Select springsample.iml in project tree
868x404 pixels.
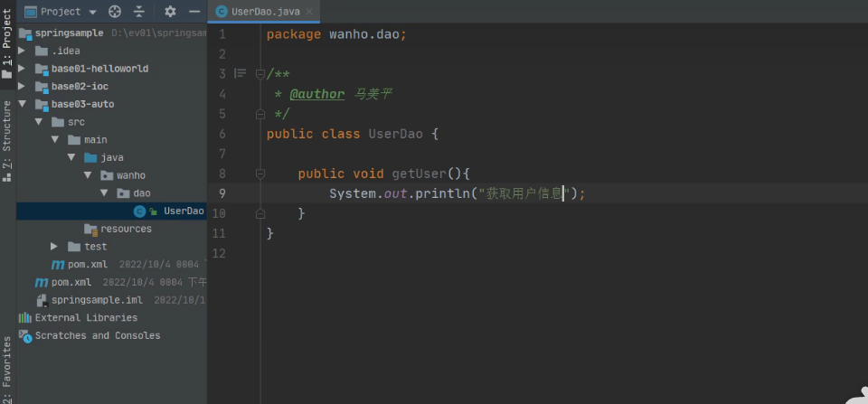[96, 300]
